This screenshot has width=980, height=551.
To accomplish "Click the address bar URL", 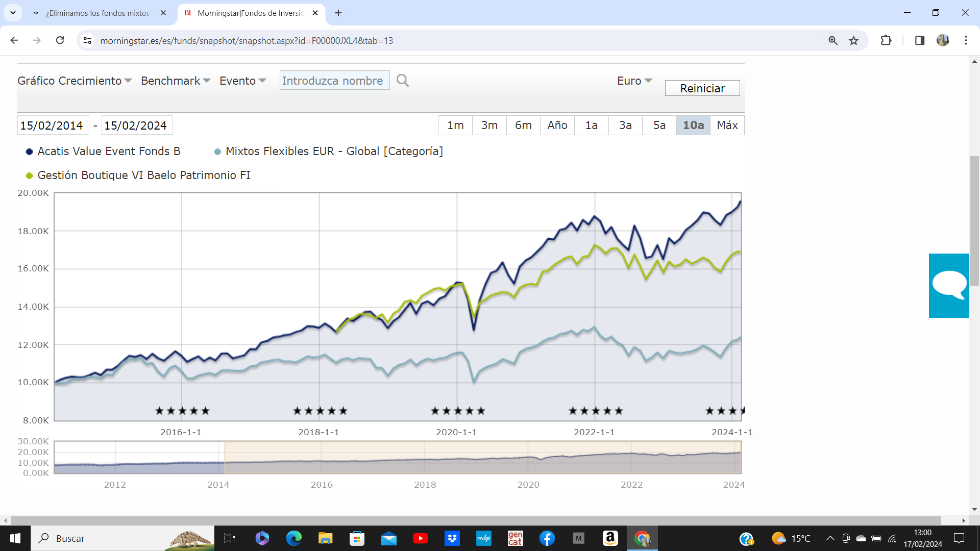I will (247, 40).
